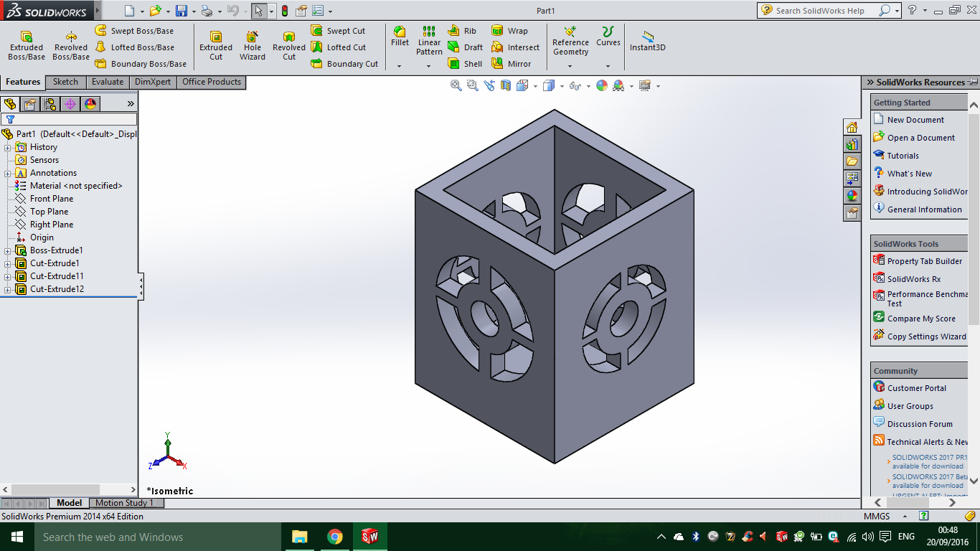
Task: Activate the Boundary Boss/Base tool
Action: [x=141, y=64]
